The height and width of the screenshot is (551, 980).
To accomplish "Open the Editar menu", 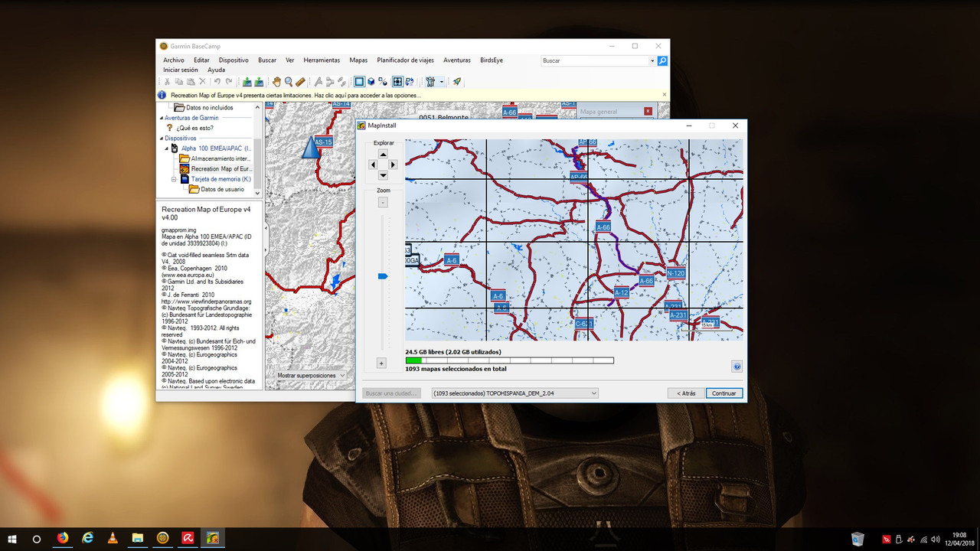I will click(x=201, y=60).
